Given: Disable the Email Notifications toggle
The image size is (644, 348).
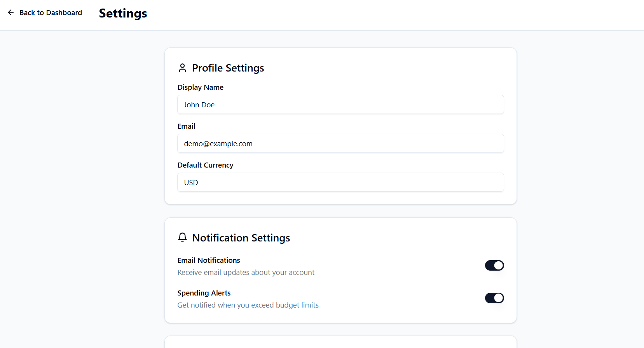Looking at the screenshot, I should pyautogui.click(x=494, y=266).
